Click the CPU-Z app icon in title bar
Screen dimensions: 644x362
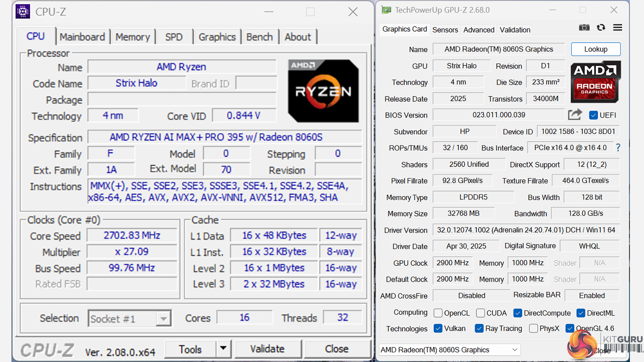click(23, 12)
